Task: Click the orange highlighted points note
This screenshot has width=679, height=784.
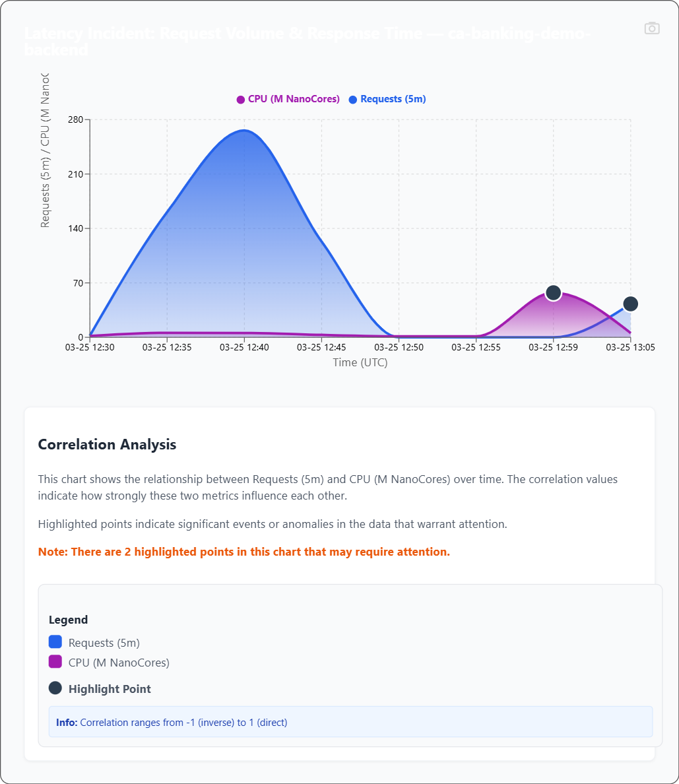Action: [x=244, y=552]
